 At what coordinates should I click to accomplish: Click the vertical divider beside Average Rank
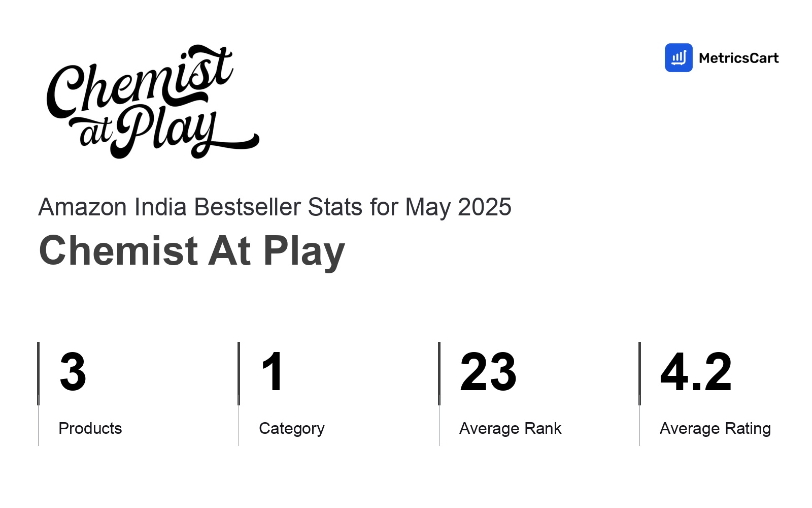point(439,394)
